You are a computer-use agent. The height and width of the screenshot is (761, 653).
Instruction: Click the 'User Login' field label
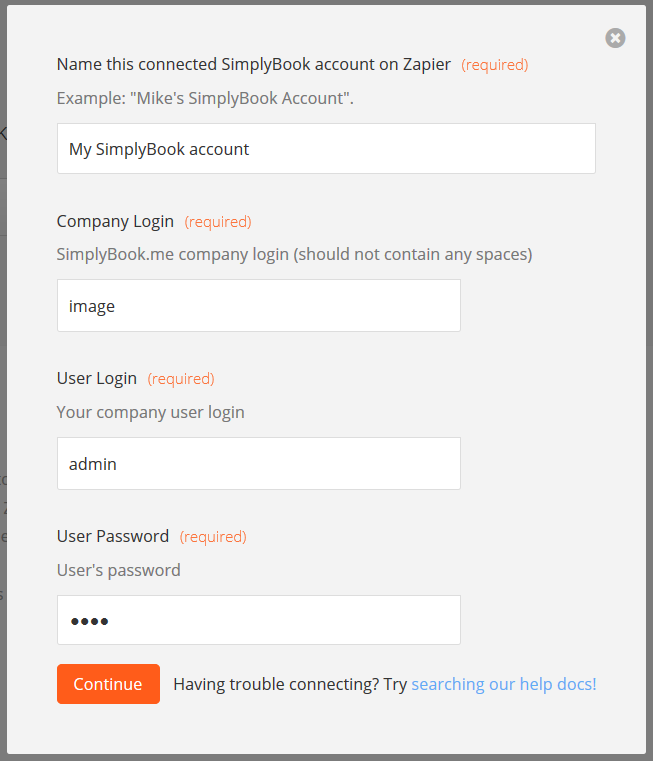point(97,378)
